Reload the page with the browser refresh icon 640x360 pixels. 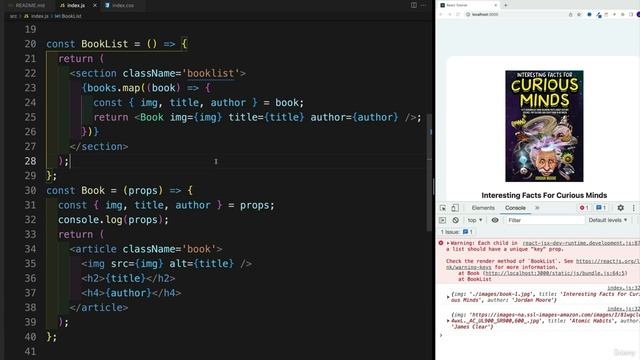coord(458,14)
